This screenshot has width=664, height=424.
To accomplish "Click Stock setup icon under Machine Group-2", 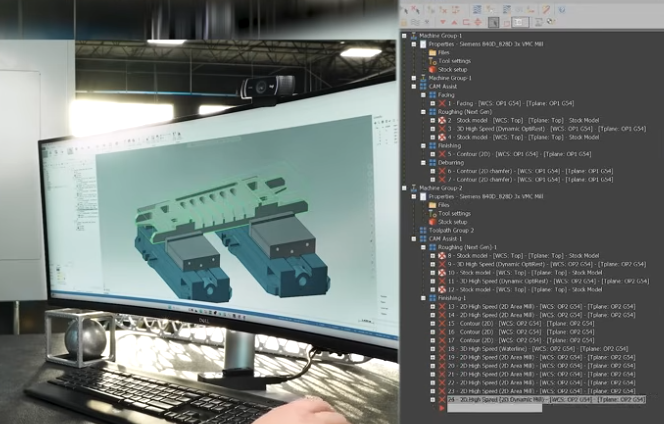I will point(432,222).
